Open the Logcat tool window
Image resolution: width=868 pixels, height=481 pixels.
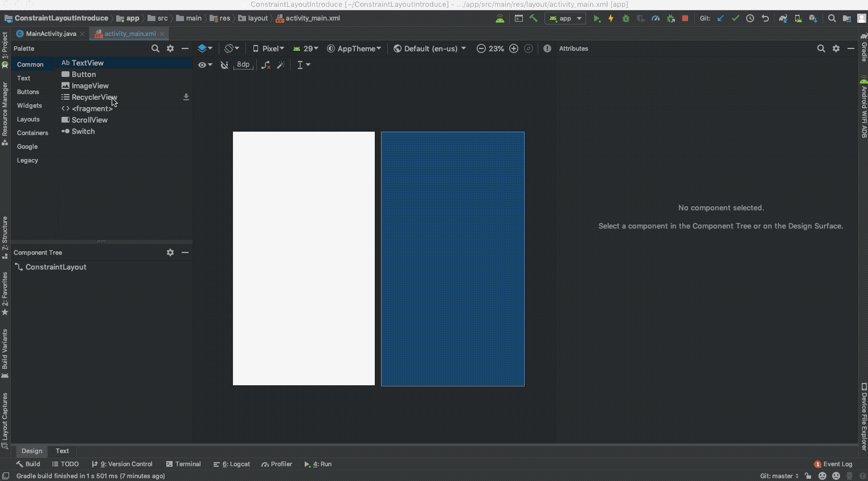pyautogui.click(x=232, y=464)
